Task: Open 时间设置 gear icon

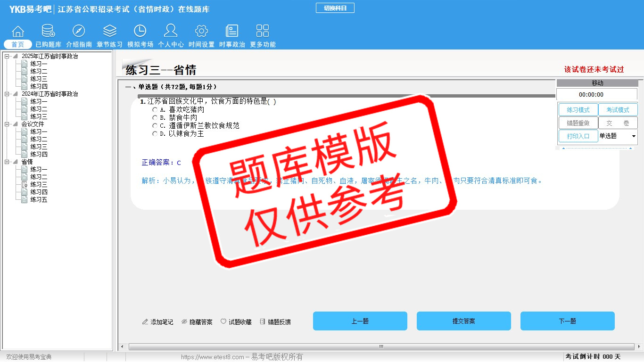Action: click(x=201, y=32)
